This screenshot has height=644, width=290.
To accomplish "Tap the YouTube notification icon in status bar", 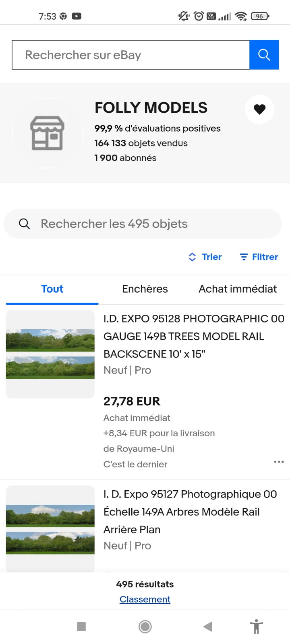I will coord(77,16).
